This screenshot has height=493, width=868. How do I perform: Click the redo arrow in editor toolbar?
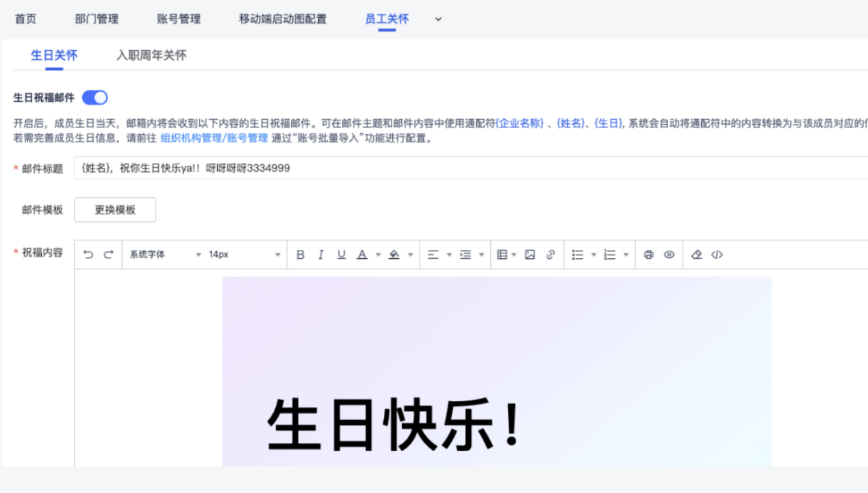(x=108, y=255)
